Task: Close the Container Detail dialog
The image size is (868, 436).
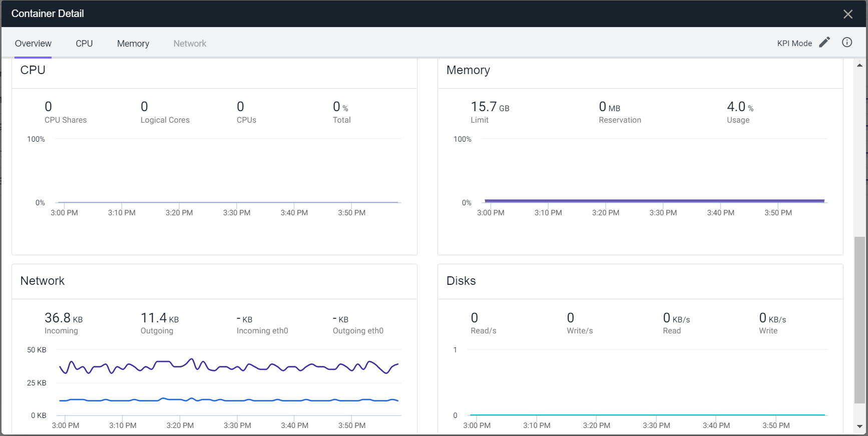Action: pyautogui.click(x=847, y=14)
